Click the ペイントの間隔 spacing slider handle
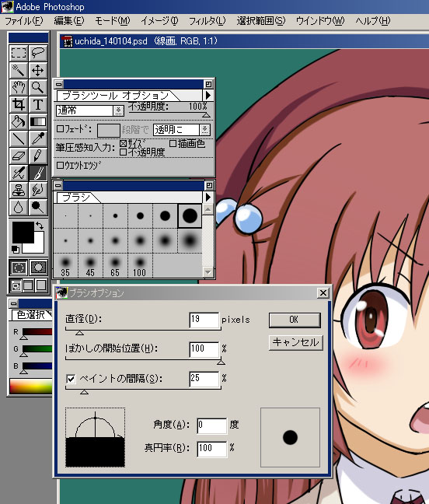This screenshot has height=504, width=429. point(84,392)
